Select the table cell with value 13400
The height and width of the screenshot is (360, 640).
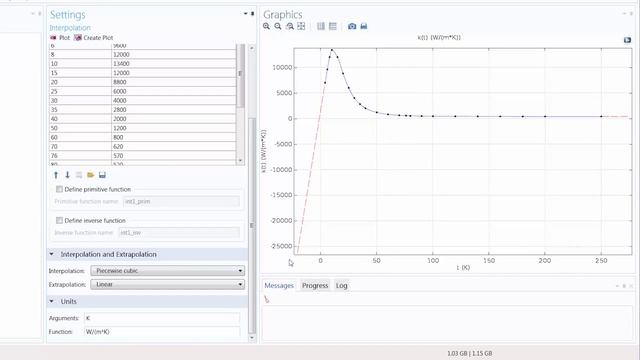[x=174, y=64]
